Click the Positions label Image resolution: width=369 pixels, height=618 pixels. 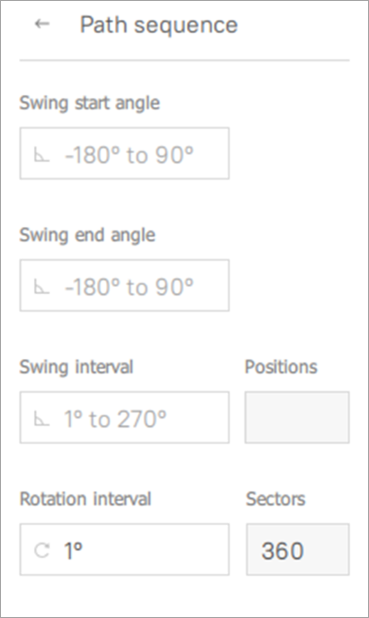281,367
